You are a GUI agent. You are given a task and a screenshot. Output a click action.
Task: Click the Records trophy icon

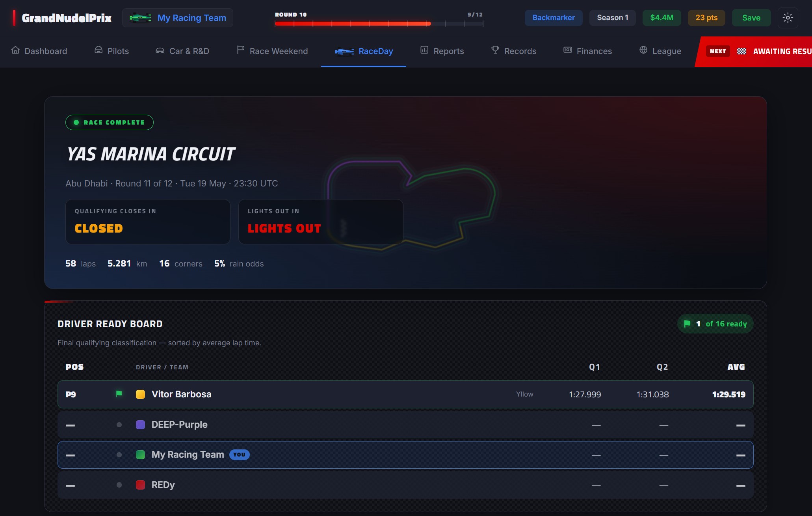click(495, 50)
